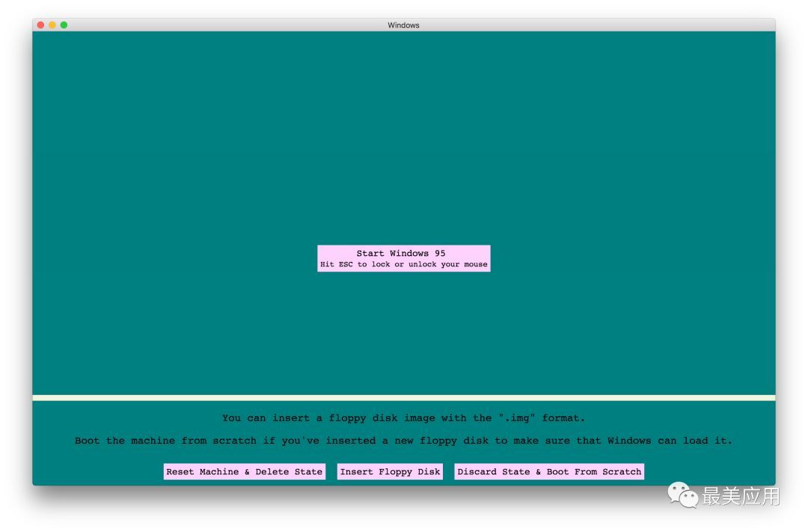
Task: Click the Start Windows 95 button
Action: tap(403, 258)
